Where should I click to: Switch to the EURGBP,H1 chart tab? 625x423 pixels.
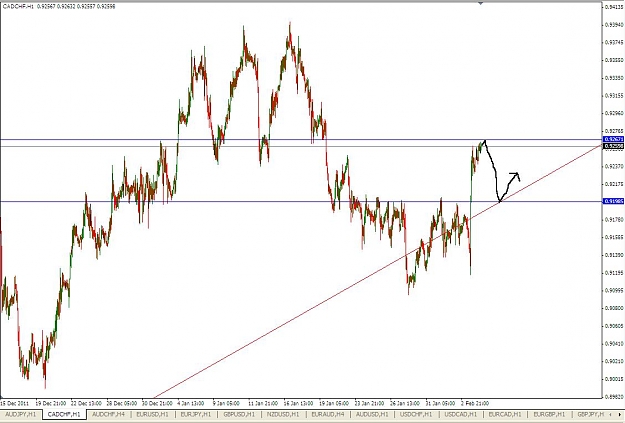tap(549, 415)
